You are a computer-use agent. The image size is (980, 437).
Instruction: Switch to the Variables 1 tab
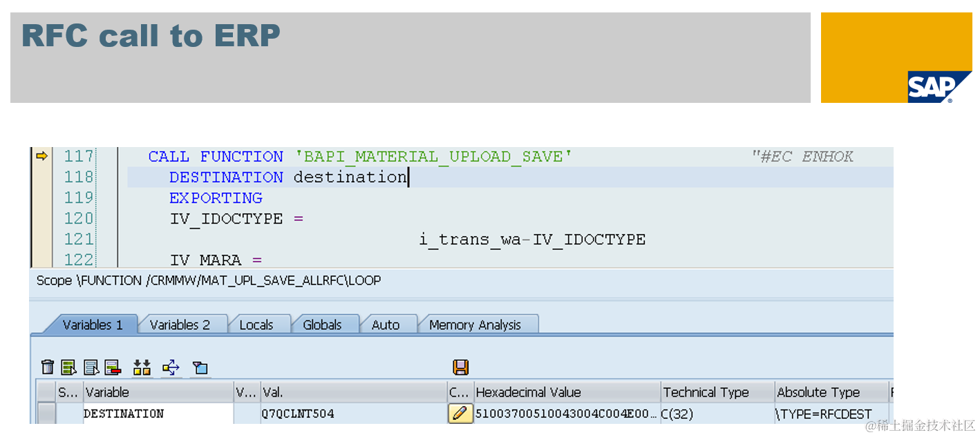(92, 324)
